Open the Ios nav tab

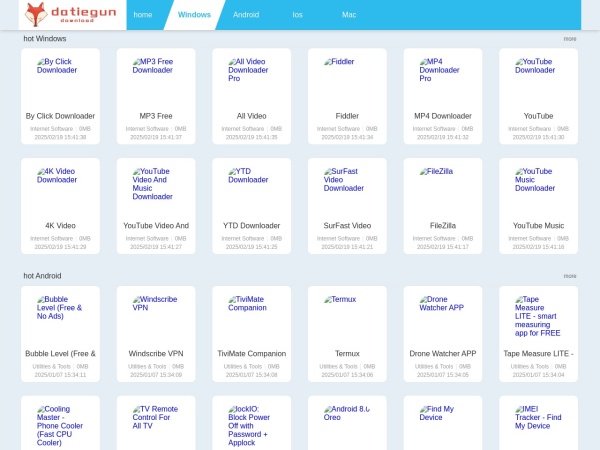[x=297, y=15]
